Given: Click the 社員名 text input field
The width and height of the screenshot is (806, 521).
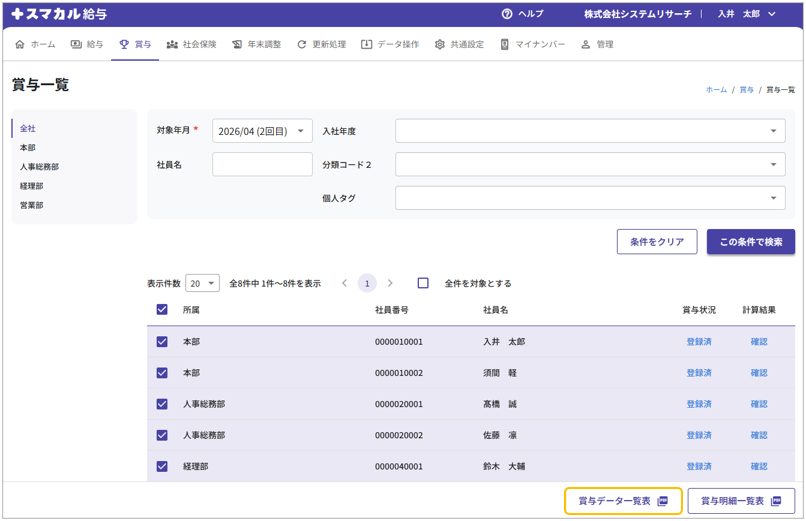Looking at the screenshot, I should (262, 164).
